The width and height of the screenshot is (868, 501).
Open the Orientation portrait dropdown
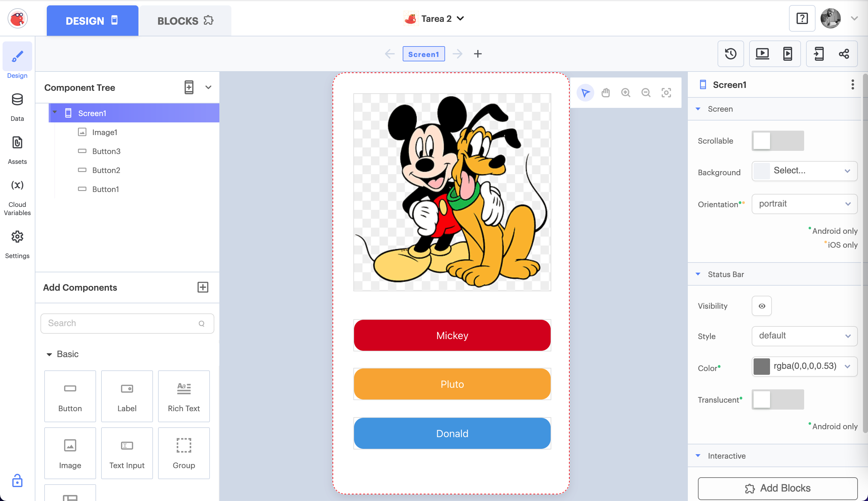coord(804,204)
